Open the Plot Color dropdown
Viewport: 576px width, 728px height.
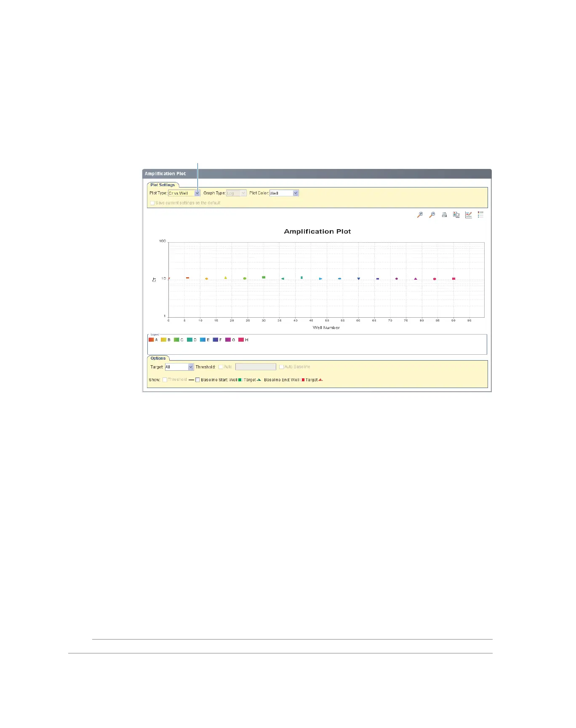pyautogui.click(x=284, y=193)
